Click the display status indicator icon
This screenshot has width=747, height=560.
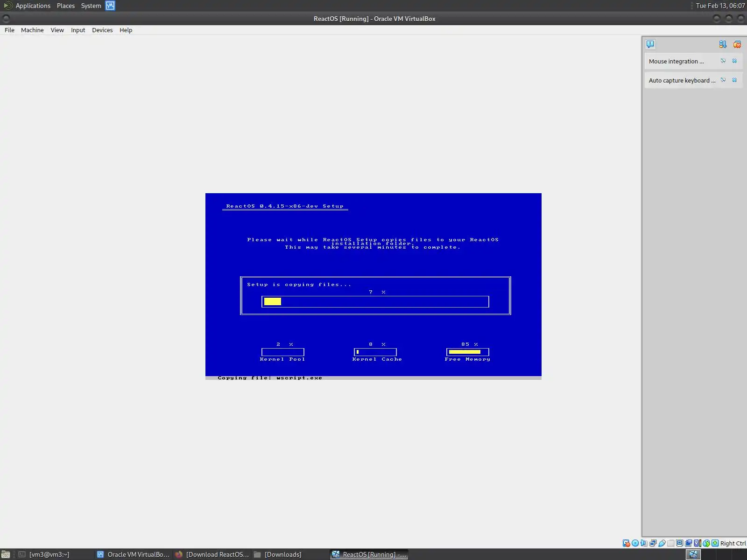point(680,543)
